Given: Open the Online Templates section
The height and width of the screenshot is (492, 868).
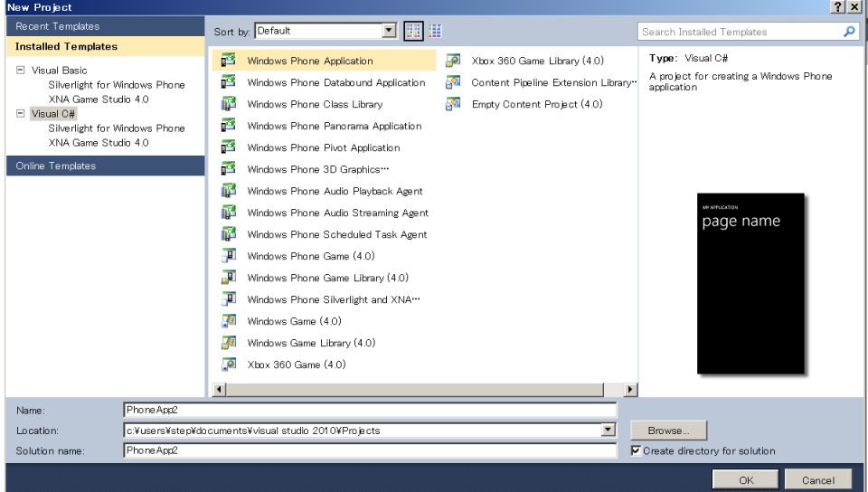Looking at the screenshot, I should tap(105, 166).
